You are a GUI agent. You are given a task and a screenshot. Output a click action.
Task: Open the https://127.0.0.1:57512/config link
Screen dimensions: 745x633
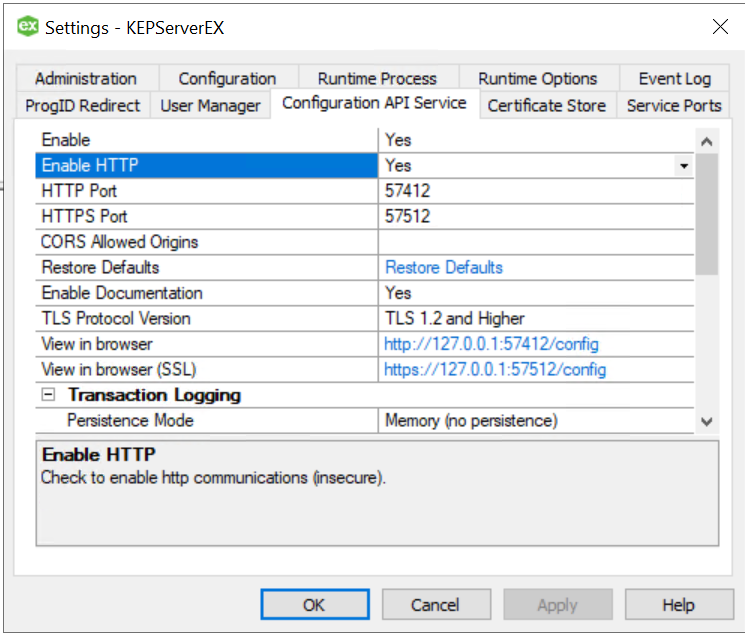(495, 370)
